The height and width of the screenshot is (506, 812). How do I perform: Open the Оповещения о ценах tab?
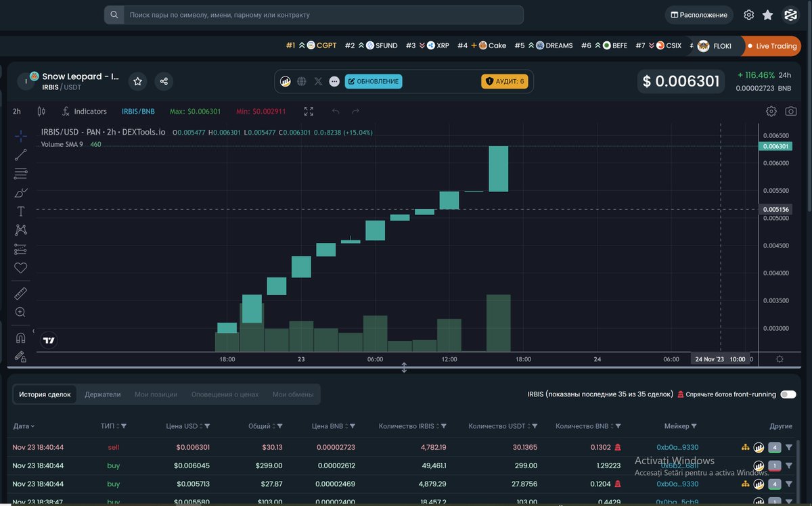click(x=225, y=394)
